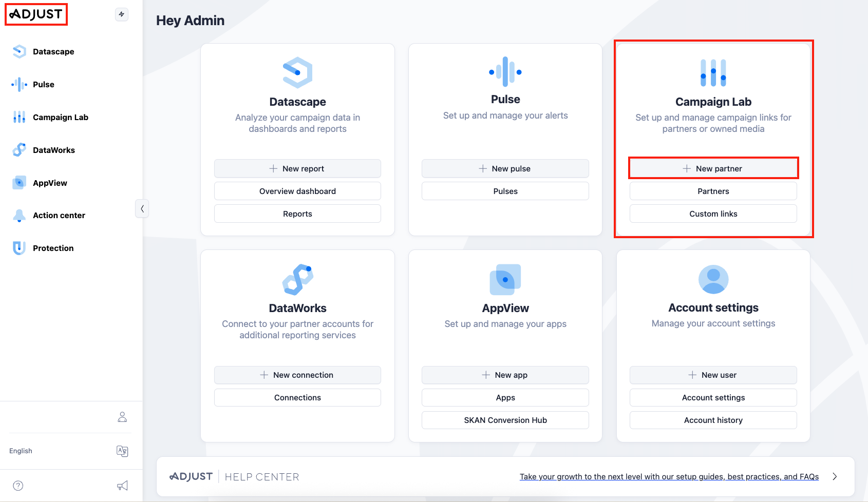Click the 'Set up and manage your alerts' text
Screen dimensions: 868x502
click(505, 115)
